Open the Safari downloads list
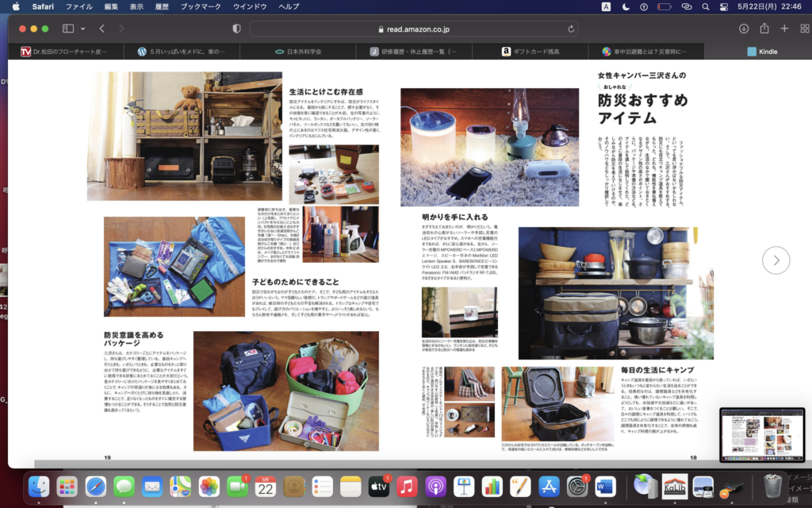 point(743,29)
